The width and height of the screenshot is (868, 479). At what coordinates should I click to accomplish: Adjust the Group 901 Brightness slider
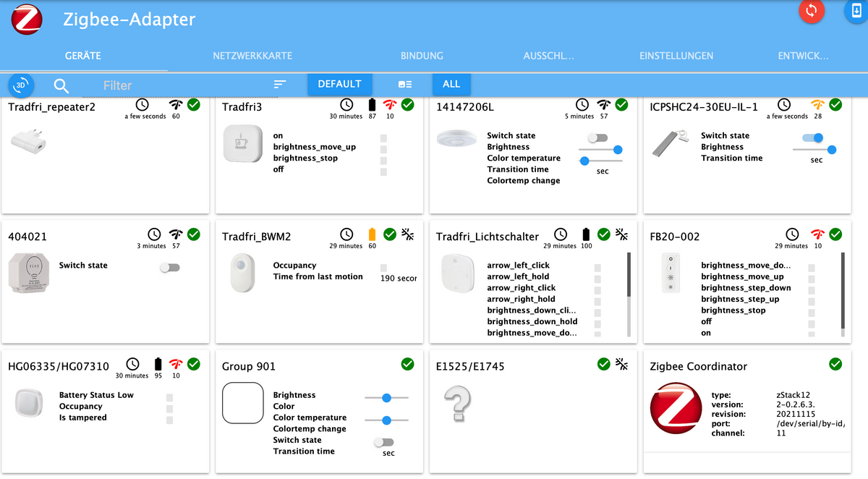pos(386,397)
